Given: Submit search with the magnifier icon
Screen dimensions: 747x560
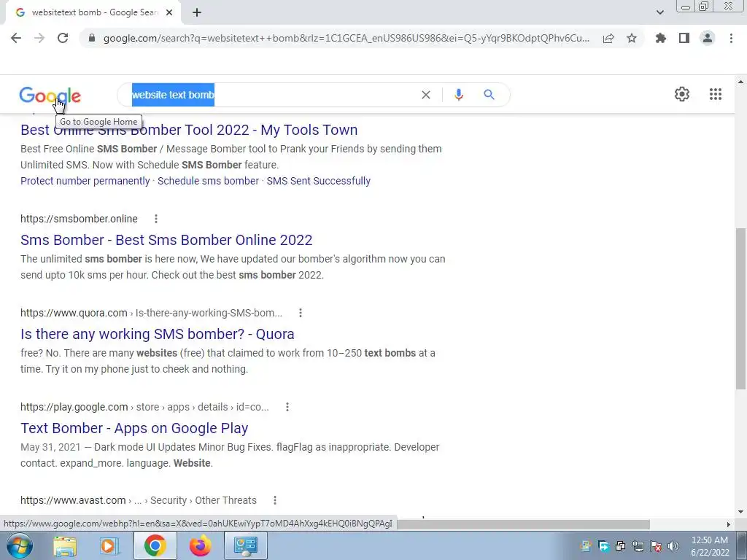Looking at the screenshot, I should point(489,95).
